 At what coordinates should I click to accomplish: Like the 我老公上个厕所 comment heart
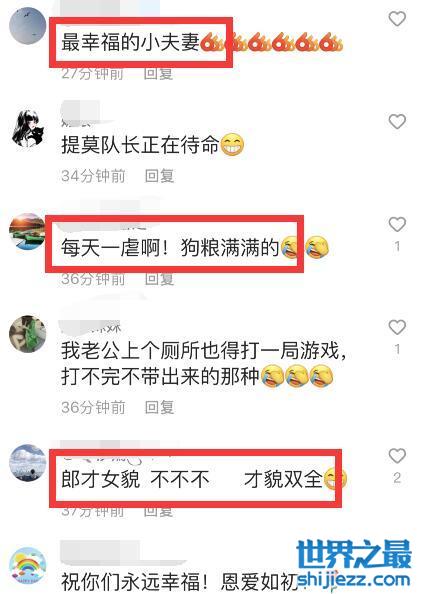397,327
